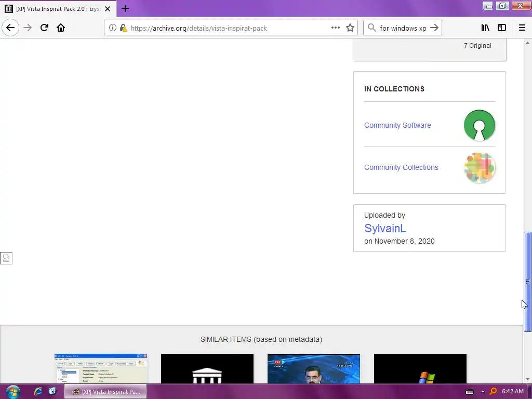
Task: Open the Windows Start orb
Action: (x=12, y=392)
